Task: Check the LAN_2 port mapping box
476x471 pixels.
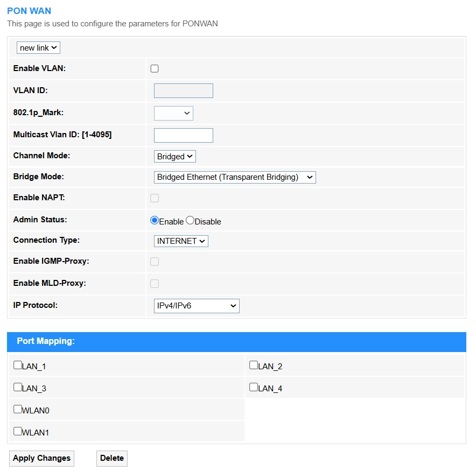Action: coord(254,365)
